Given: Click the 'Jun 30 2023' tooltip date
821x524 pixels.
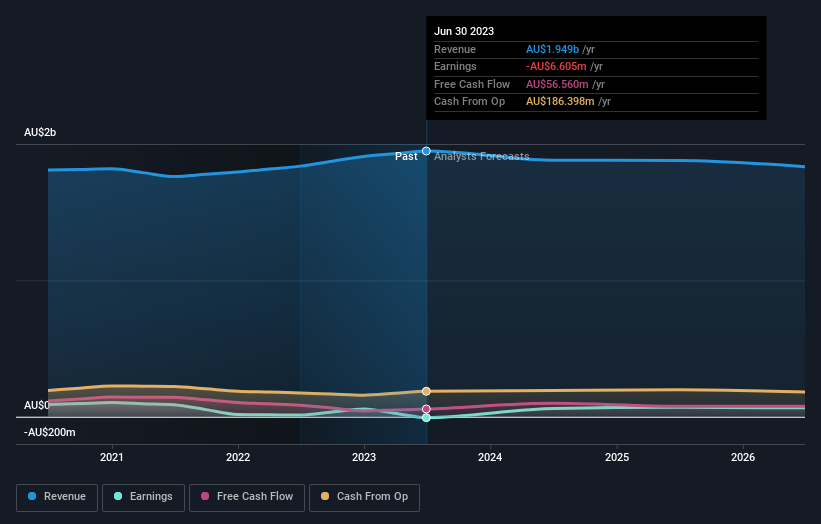Looking at the screenshot, I should [464, 31].
